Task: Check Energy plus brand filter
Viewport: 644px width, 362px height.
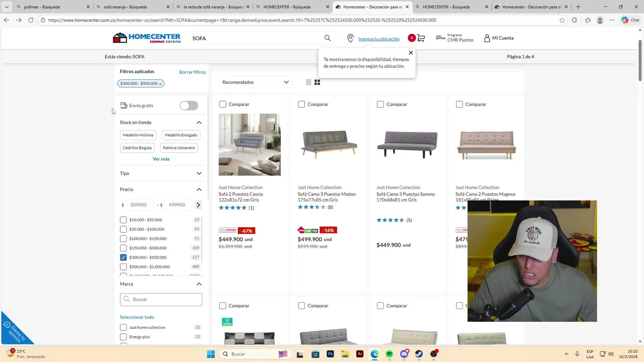Action: tap(123, 337)
